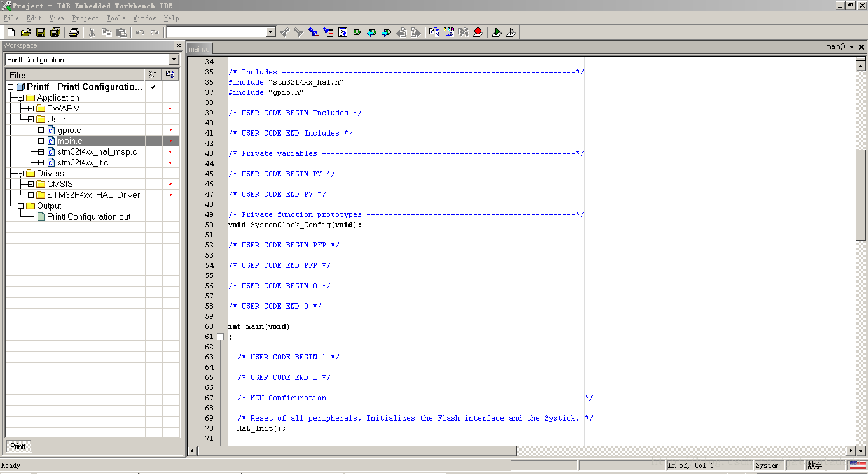Expand the CMSIS folder
Viewport: 868px width, 474px height.
31,184
